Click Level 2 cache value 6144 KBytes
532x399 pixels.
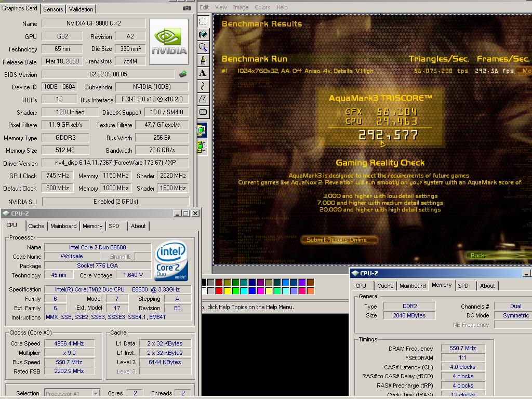click(x=165, y=362)
